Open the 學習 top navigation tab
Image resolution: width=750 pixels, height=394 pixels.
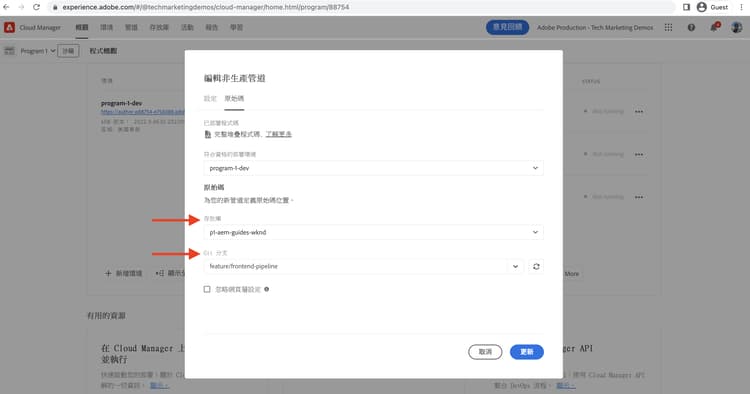(x=236, y=27)
